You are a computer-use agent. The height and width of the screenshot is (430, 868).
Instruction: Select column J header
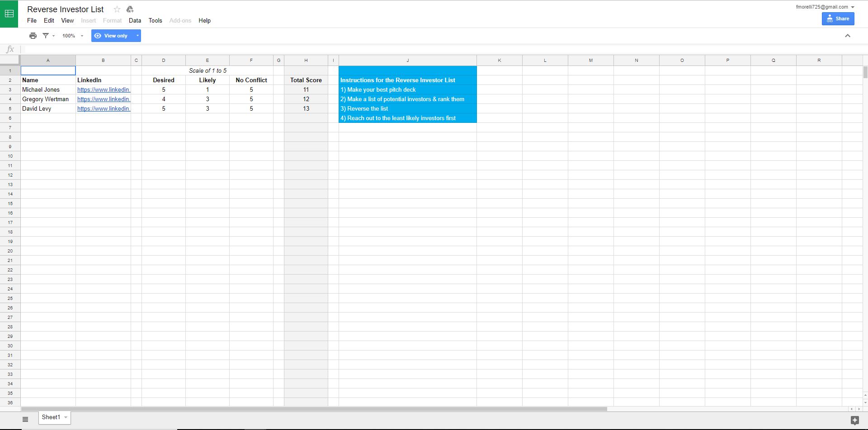click(408, 60)
